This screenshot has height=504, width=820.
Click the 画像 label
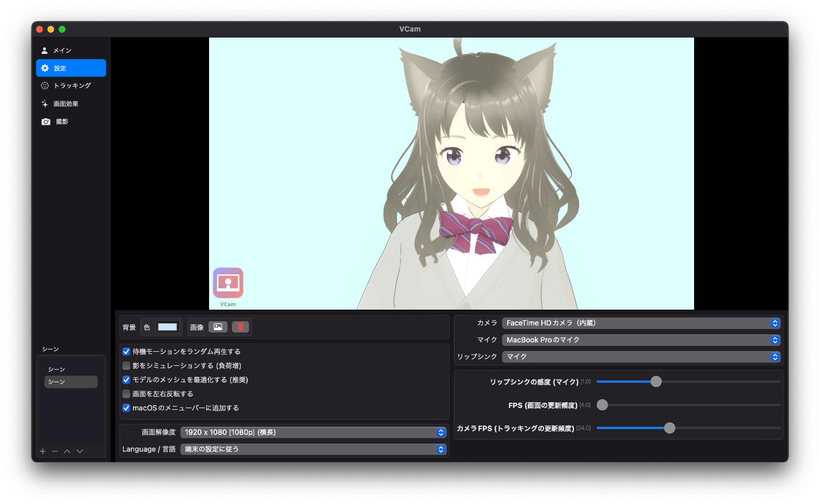(x=197, y=327)
